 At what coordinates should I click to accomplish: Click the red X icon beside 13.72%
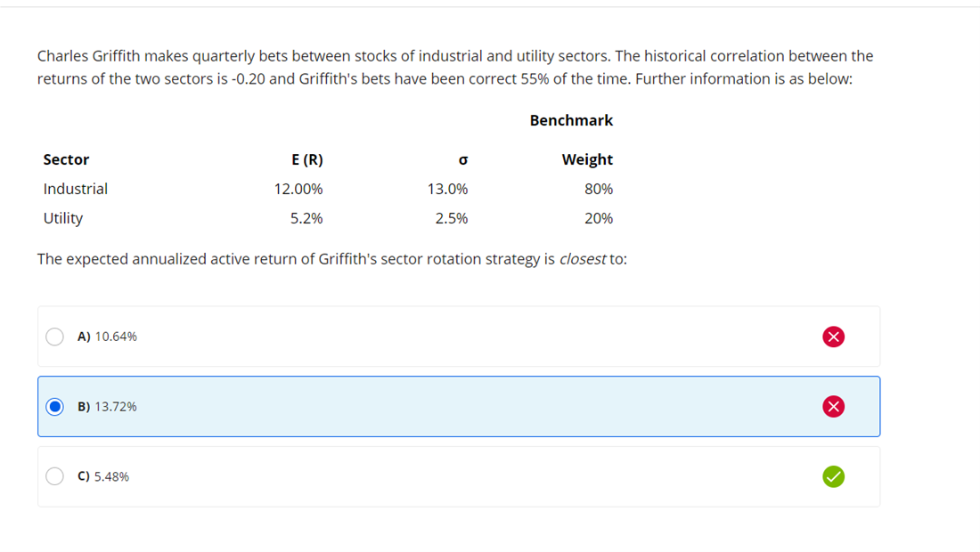coord(833,407)
